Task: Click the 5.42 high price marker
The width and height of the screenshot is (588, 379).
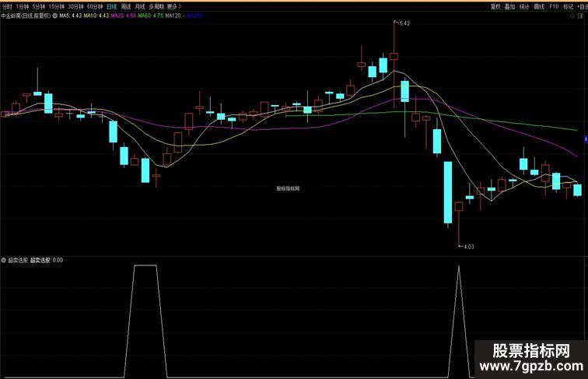Action: [403, 23]
